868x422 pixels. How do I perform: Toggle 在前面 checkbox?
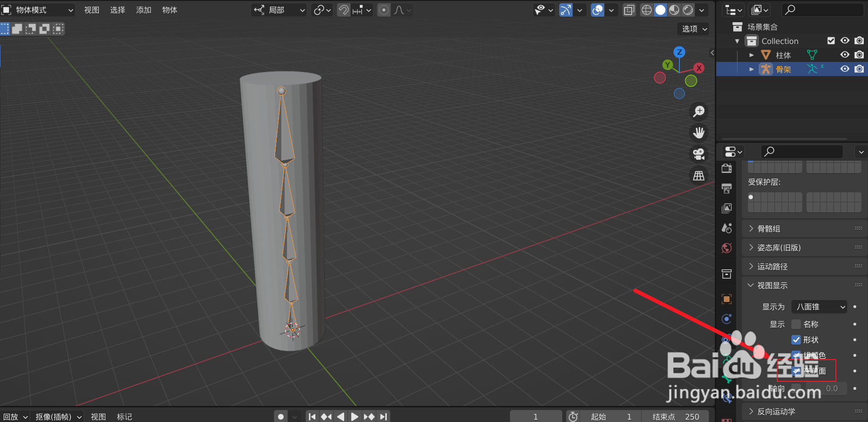tap(796, 371)
